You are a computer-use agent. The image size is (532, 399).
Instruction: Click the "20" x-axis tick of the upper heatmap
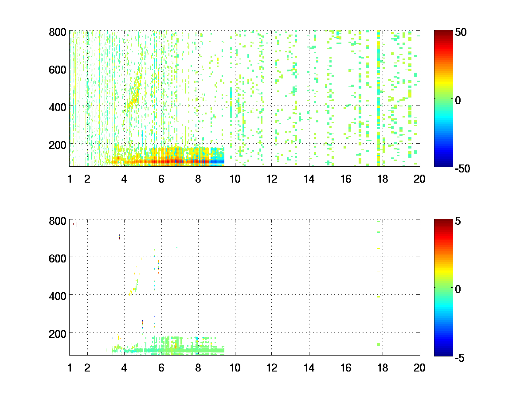420,179
